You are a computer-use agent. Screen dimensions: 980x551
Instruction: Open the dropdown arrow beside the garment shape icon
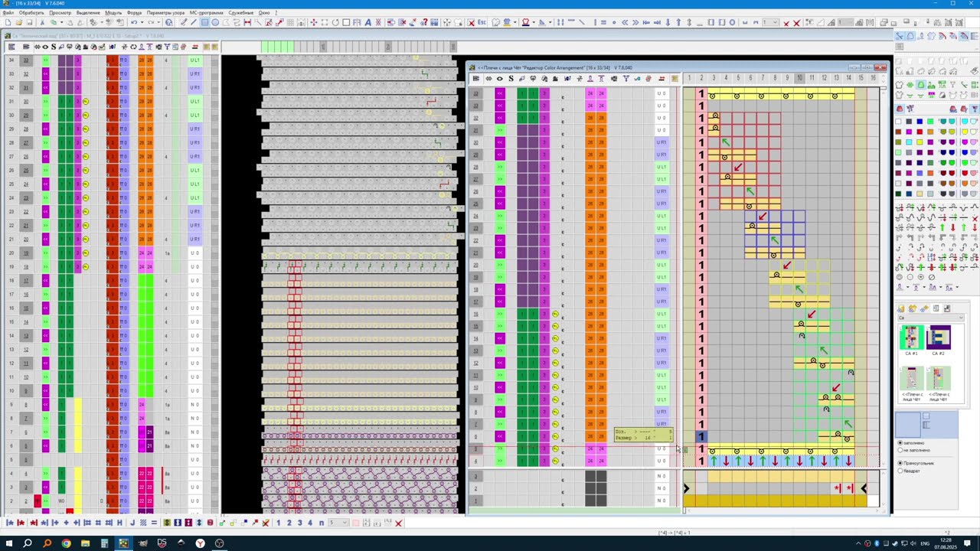[515, 22]
